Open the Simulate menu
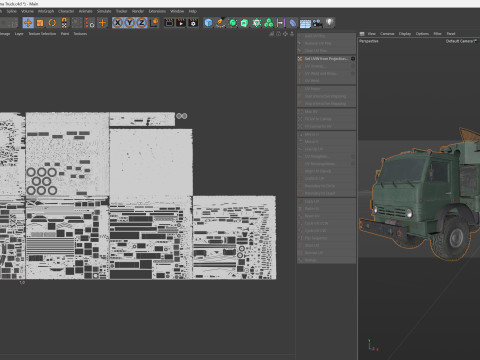This screenshot has width=480, height=360. coord(104,11)
